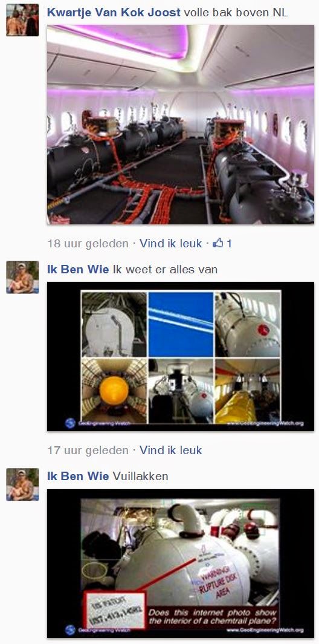Viewport: 319px width, 644px height.
Task: Open the Warning Rupture Disk Area photo
Action: tap(181, 563)
